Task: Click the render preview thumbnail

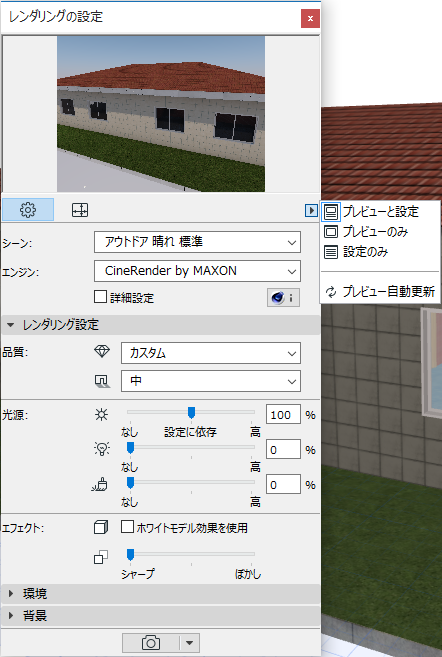Action: (x=161, y=114)
